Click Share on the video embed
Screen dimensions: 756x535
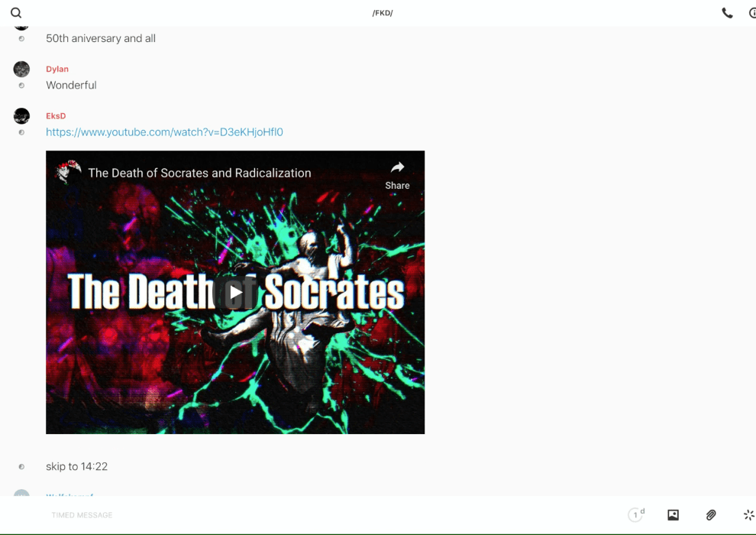[x=397, y=174]
